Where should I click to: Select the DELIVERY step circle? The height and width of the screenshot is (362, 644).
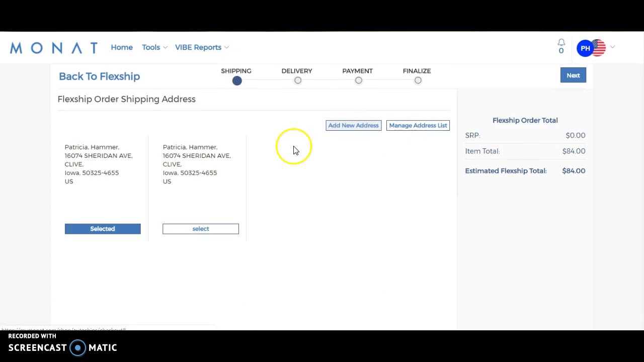[298, 80]
